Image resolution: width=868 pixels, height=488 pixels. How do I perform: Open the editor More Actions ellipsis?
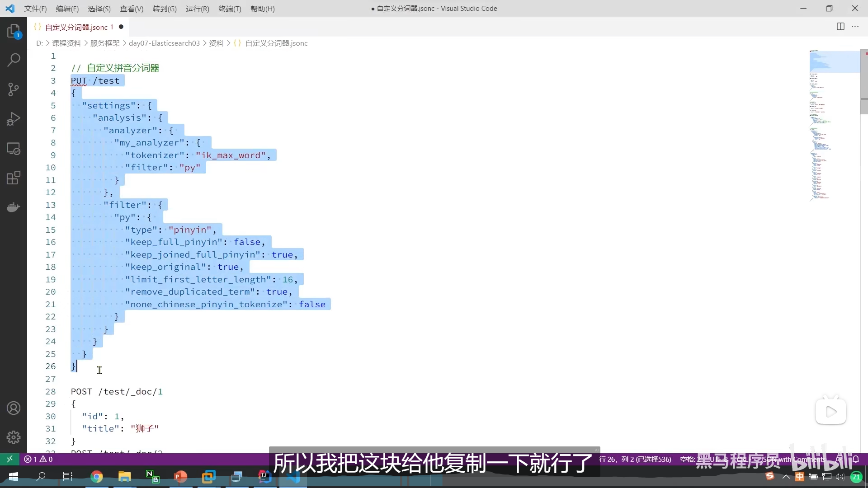click(x=855, y=27)
